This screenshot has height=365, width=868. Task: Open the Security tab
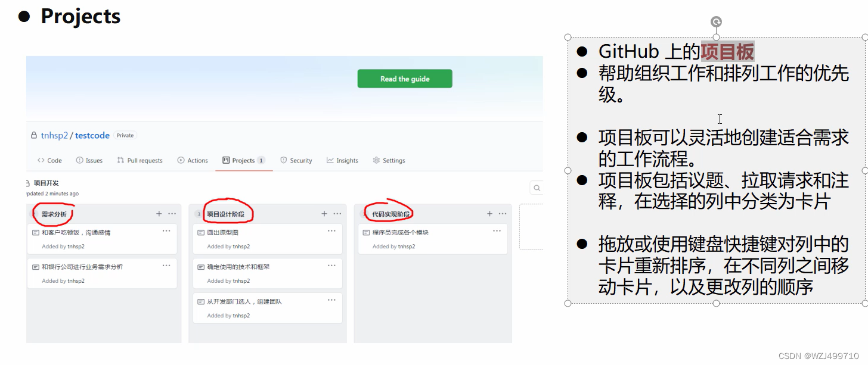click(296, 160)
